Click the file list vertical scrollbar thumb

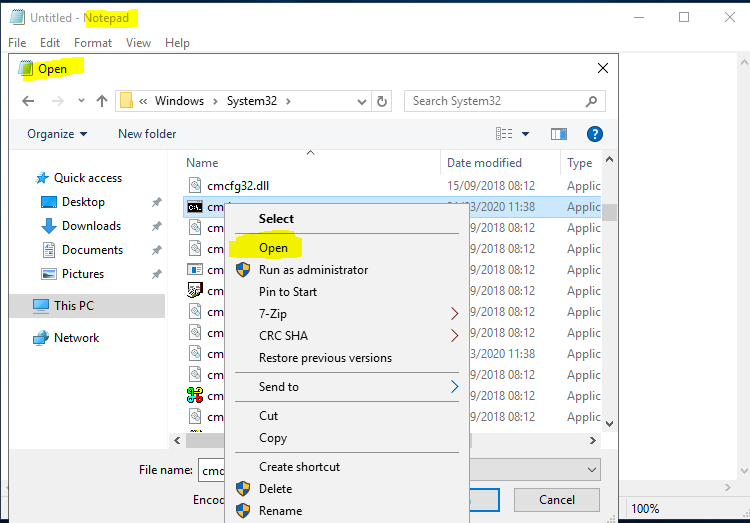pyautogui.click(x=609, y=212)
